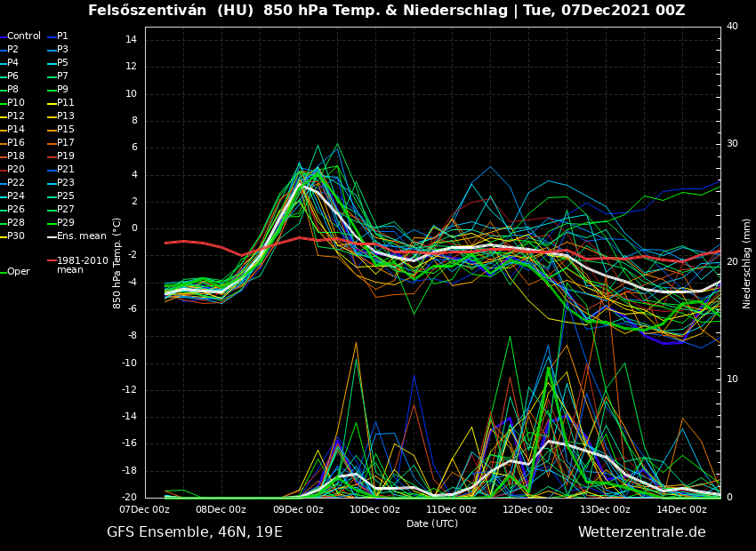Viewport: 756px width, 551px height.
Task: Click the P15 legend label
Action: (65, 130)
